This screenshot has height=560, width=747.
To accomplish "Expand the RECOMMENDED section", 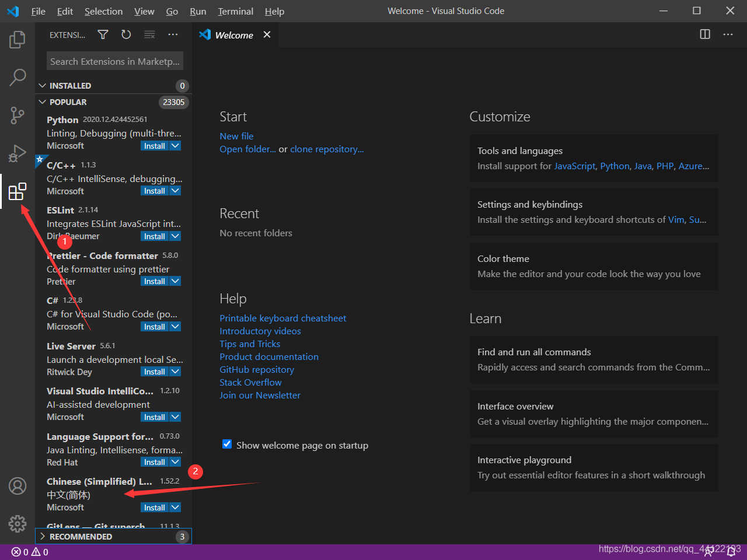I will pyautogui.click(x=113, y=537).
